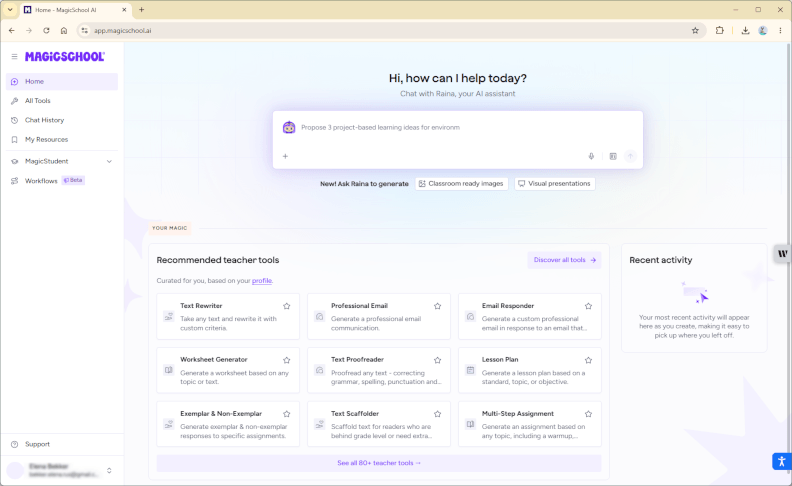Open browser extensions puzzle icon
Viewport: 792px width, 486px height.
(x=720, y=31)
